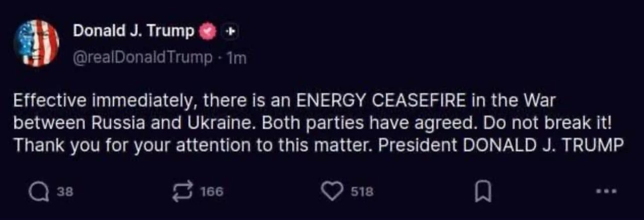Click the 1m post timestamp

[236, 58]
